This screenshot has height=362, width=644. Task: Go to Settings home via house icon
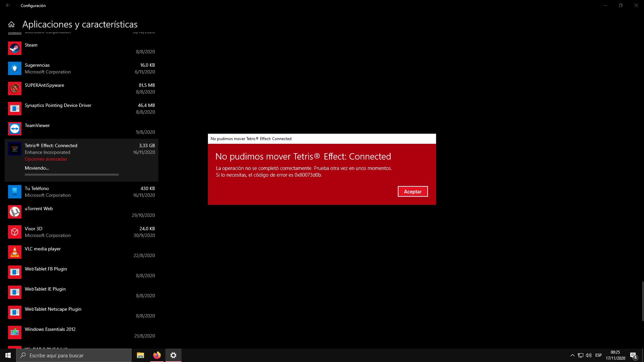click(11, 24)
